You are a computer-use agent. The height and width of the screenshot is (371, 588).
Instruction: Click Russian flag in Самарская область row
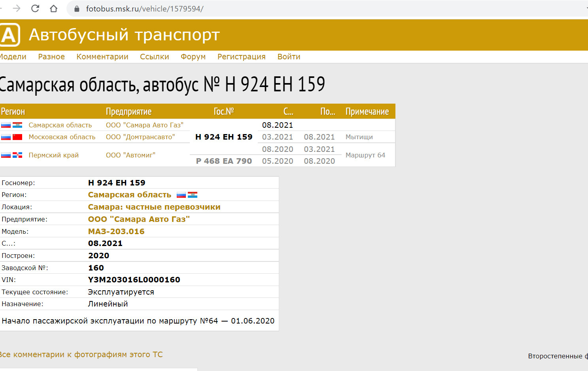coord(6,125)
